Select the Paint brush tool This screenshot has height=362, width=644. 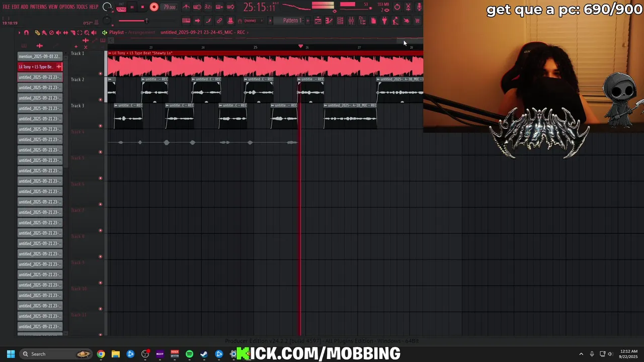click(44, 33)
